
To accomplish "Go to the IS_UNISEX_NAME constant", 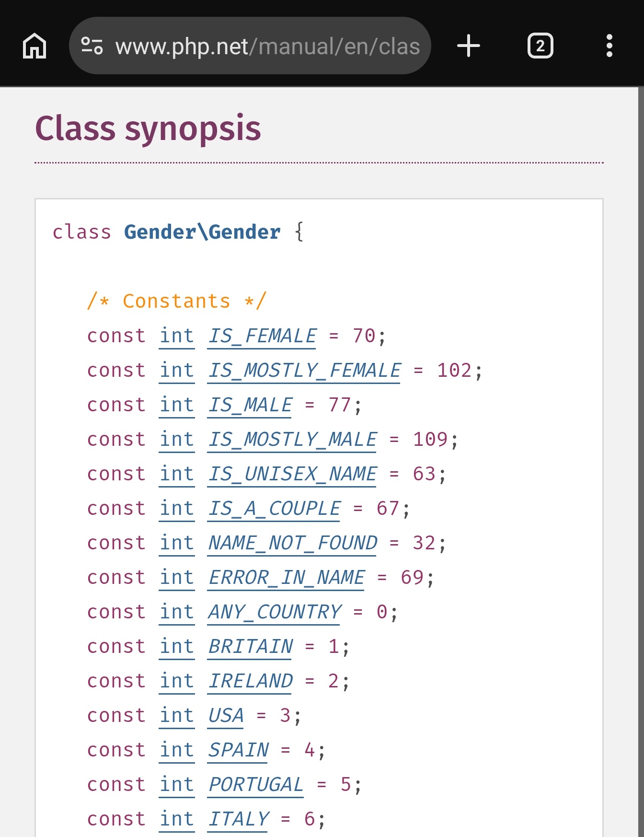I will 292,474.
